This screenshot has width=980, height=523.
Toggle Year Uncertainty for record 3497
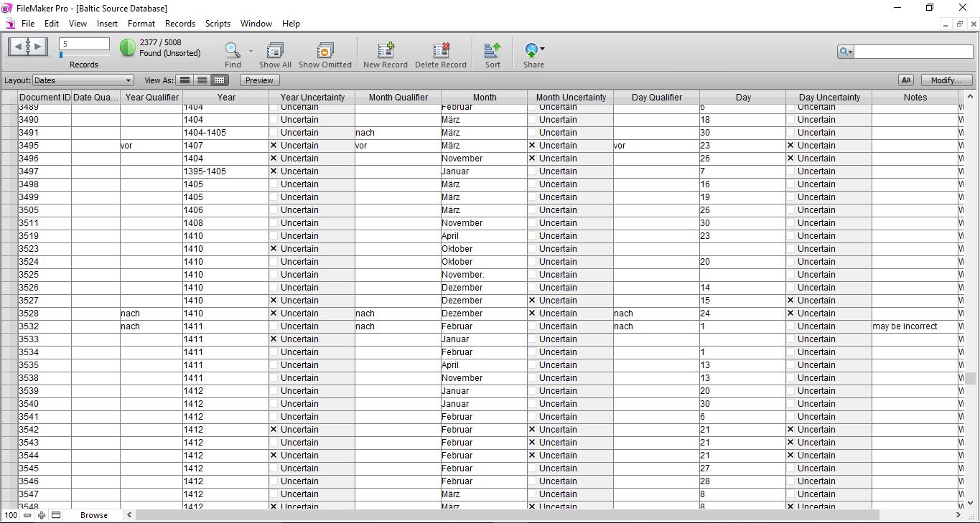point(274,171)
